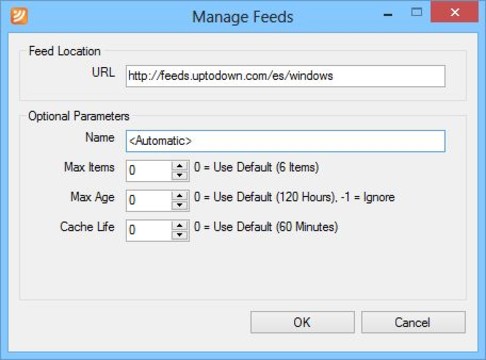
Task: Increase Max Age with the up arrow
Action: click(180, 196)
